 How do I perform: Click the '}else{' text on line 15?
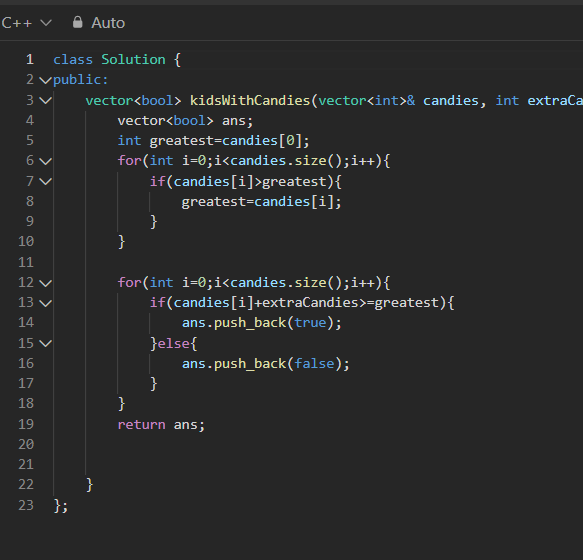pyautogui.click(x=173, y=343)
